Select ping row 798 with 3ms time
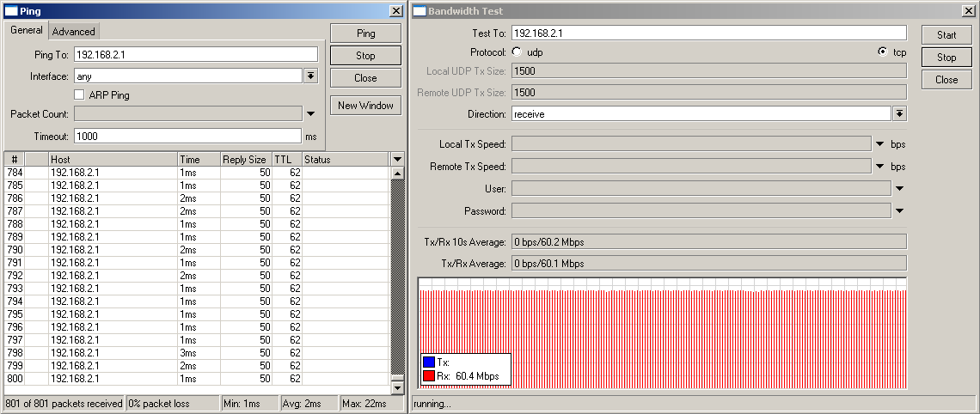The height and width of the screenshot is (414, 980). coord(197,353)
